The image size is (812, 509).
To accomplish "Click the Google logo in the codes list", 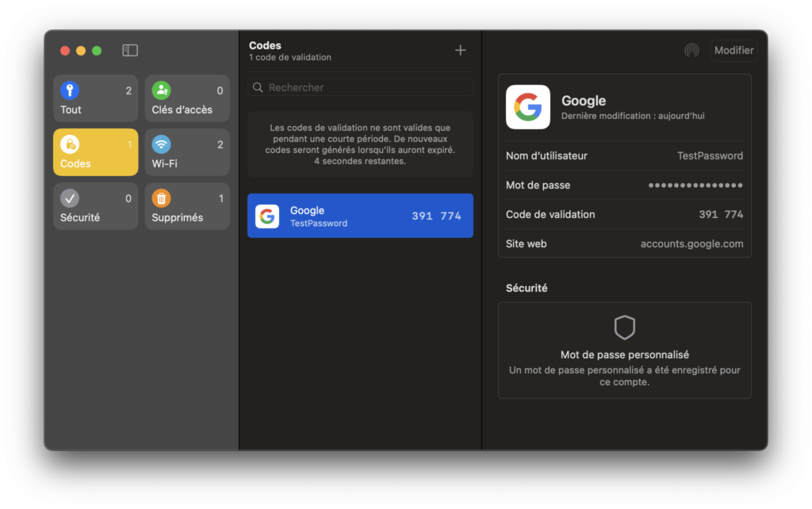I will 267,216.
